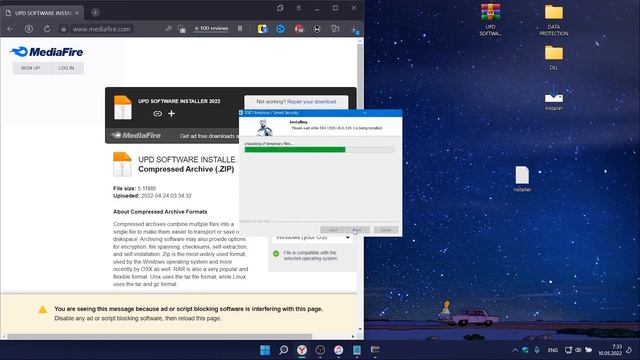Click the File size 5.11MB text
Screen dimensions: 640x360
134,188
